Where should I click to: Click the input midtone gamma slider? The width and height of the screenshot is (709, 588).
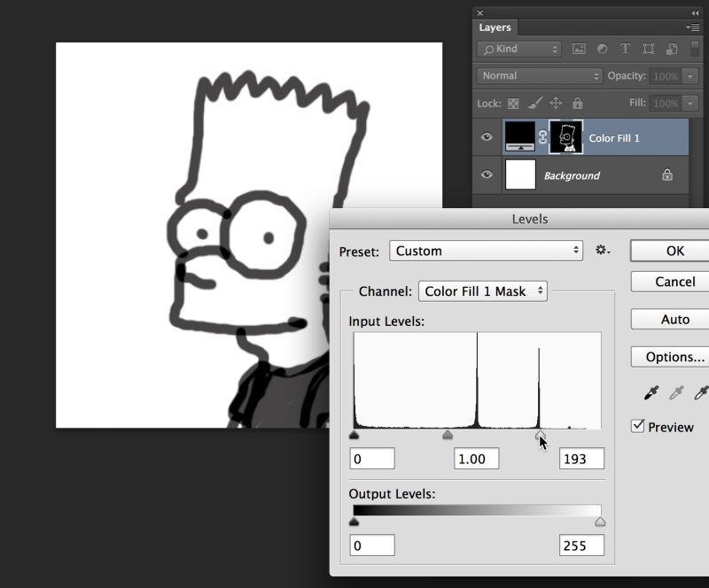pos(448,435)
